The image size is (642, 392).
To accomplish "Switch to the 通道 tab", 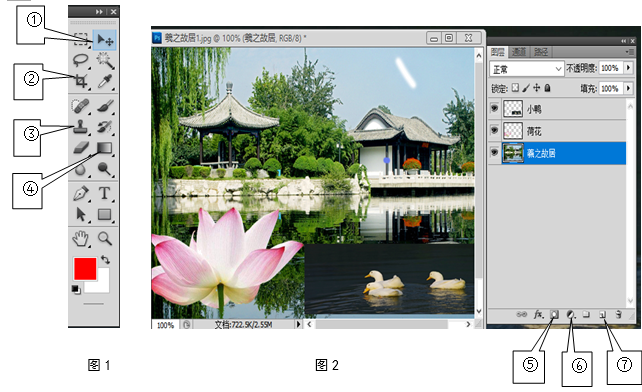I will 519,52.
